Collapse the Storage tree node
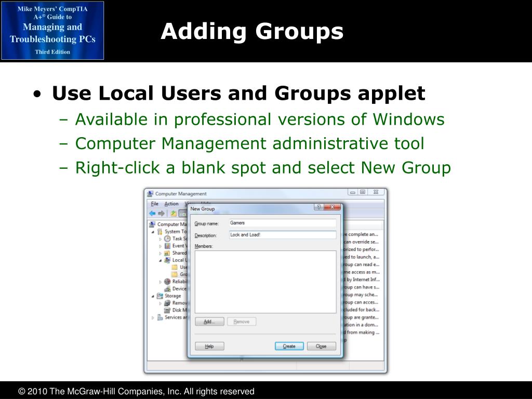Viewport: 532px width, 399px height. coord(153,296)
